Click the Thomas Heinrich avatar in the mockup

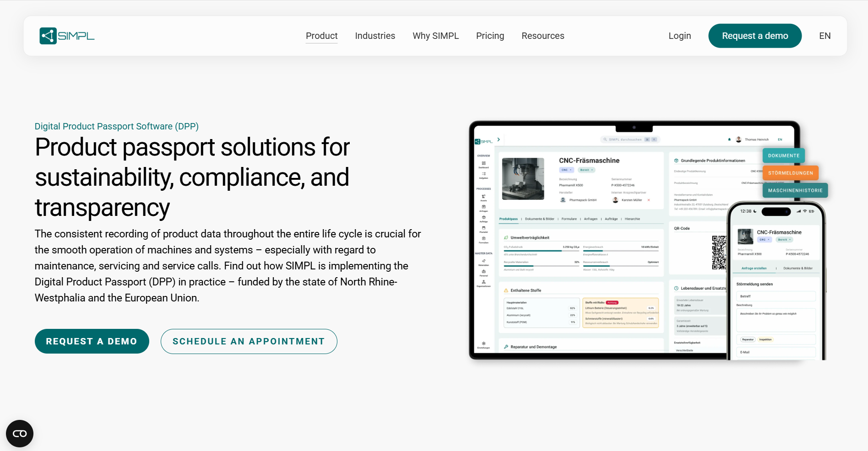point(738,140)
